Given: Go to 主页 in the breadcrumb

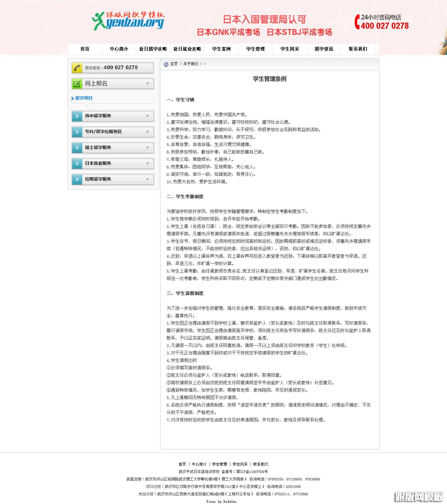Looking at the screenshot, I should (174, 64).
